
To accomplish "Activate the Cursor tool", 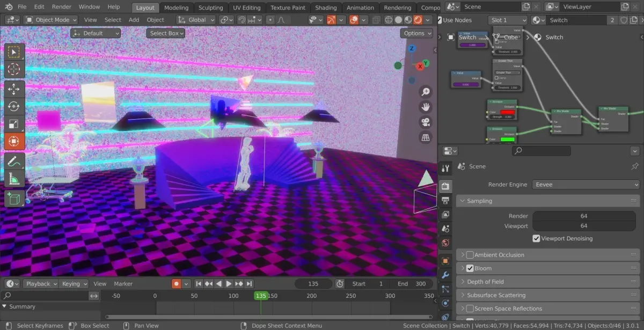I will point(14,69).
